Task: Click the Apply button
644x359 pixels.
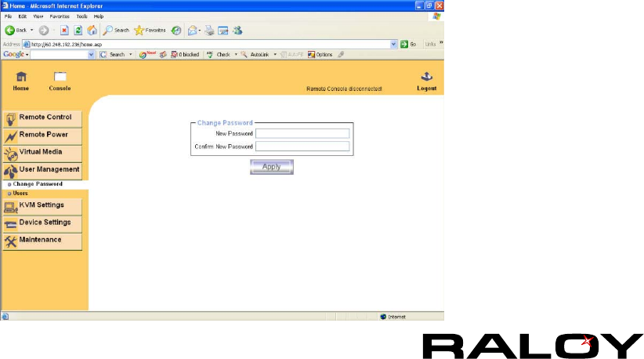Action: pyautogui.click(x=272, y=167)
